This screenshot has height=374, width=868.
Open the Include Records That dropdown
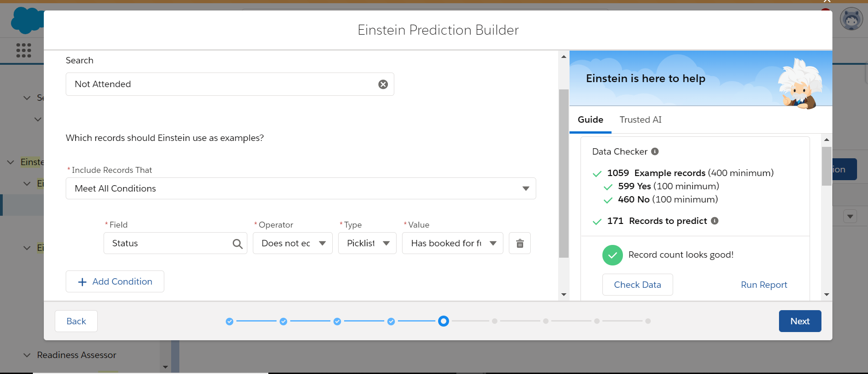pos(301,188)
